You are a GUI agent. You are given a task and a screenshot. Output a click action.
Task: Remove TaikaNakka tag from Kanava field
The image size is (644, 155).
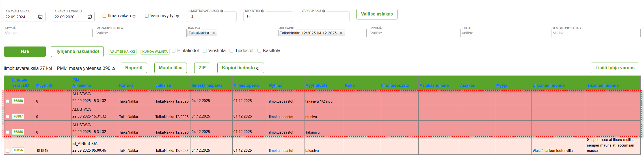tap(214, 33)
